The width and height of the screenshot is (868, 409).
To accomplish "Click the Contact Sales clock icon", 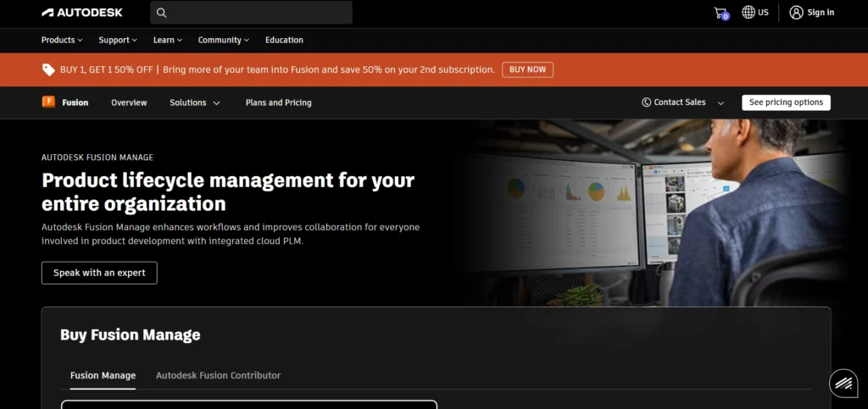I will click(646, 102).
